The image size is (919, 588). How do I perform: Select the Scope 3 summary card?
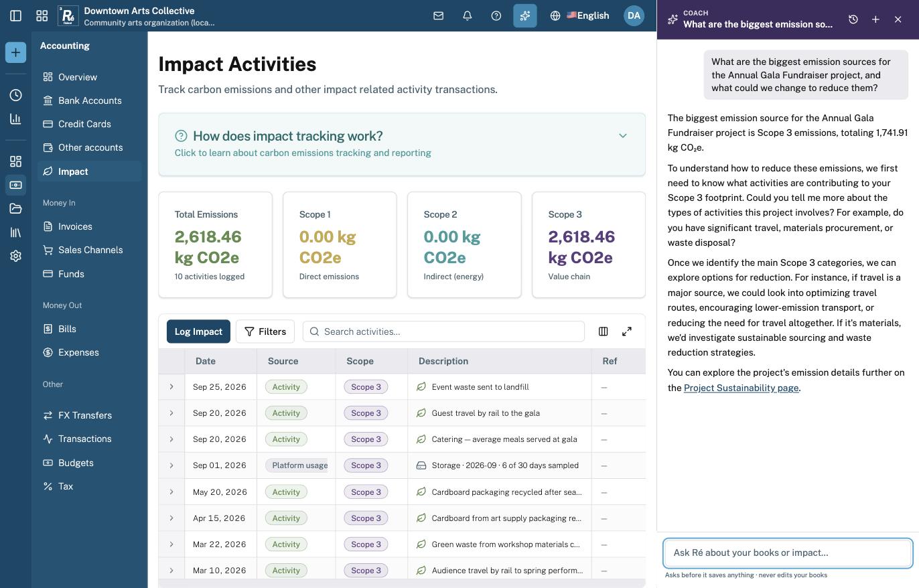589,244
